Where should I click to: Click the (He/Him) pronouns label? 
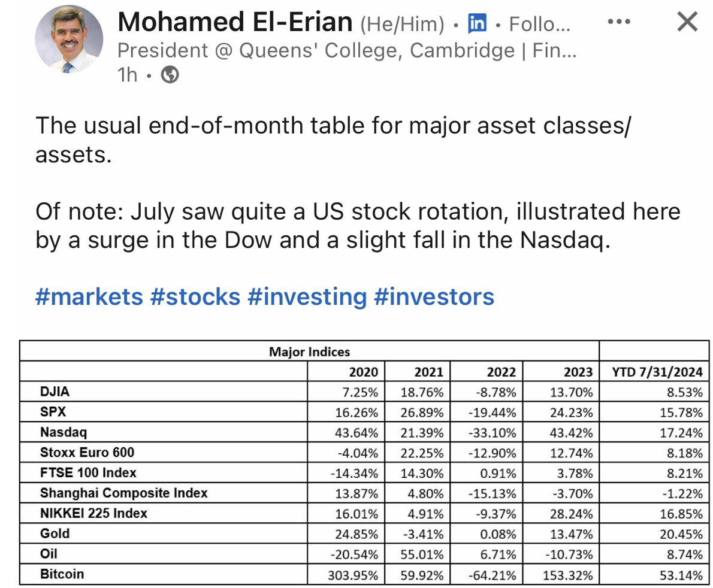[402, 25]
